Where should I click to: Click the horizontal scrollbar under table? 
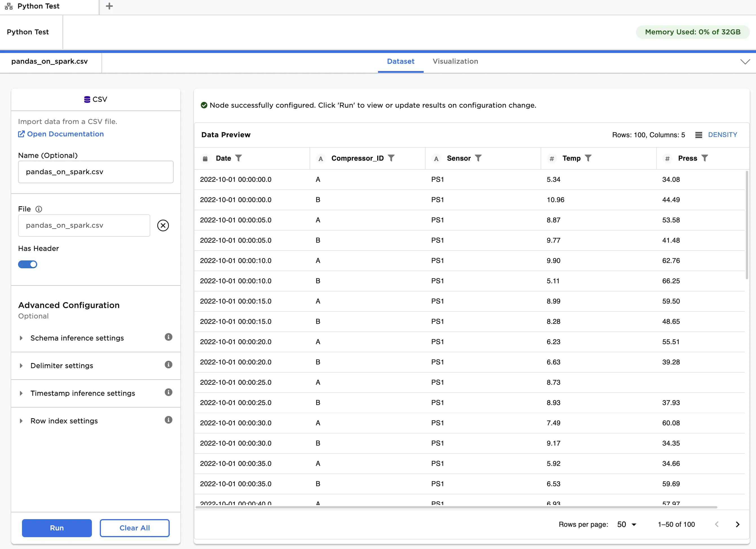tap(456, 507)
